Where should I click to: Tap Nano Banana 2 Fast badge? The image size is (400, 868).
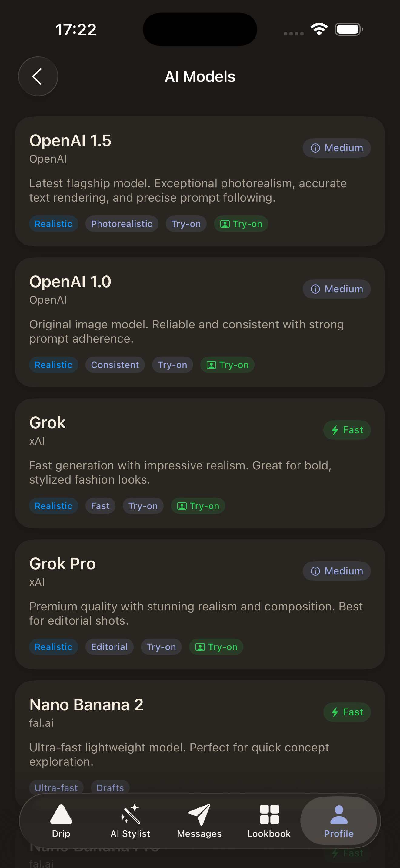347,712
